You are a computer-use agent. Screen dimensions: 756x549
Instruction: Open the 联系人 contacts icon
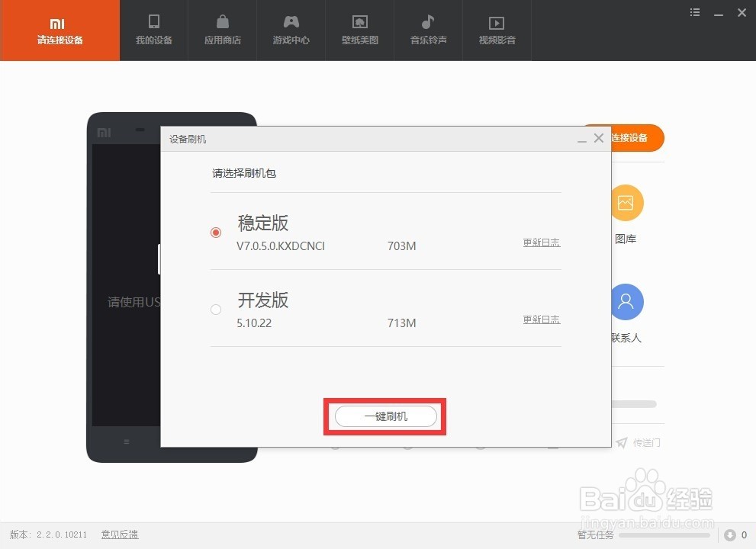626,302
